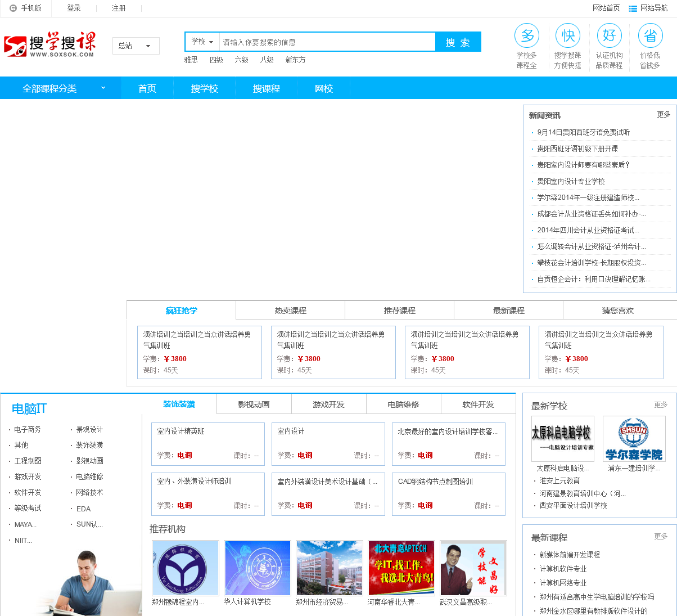Click the 好 circle icon

610,35
